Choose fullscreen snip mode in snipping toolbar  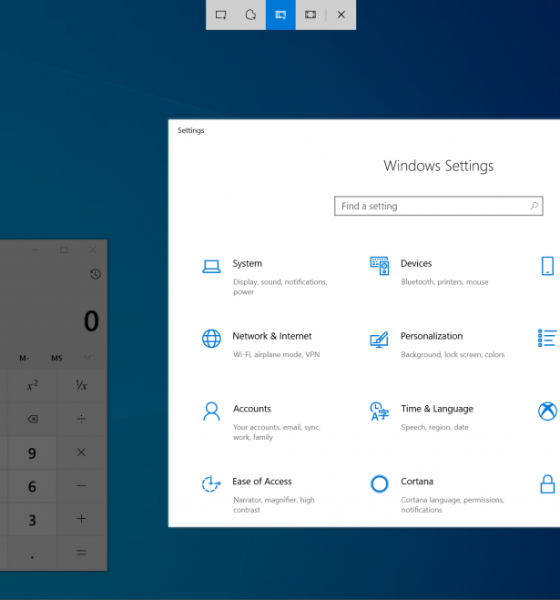[310, 15]
